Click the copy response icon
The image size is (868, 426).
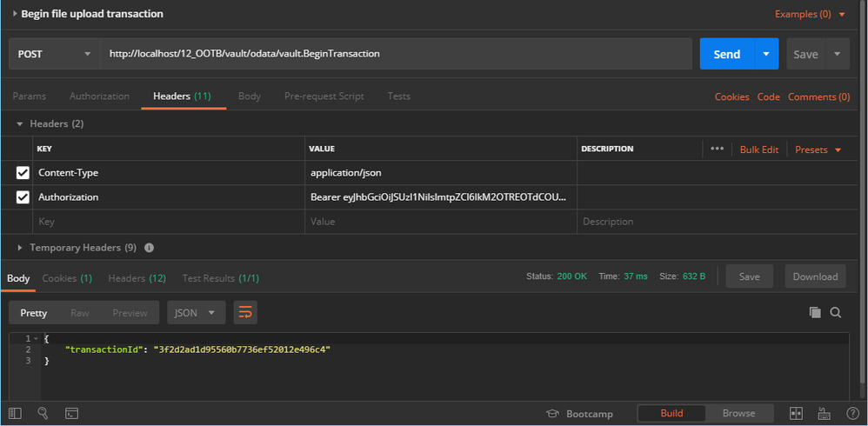pyautogui.click(x=815, y=312)
